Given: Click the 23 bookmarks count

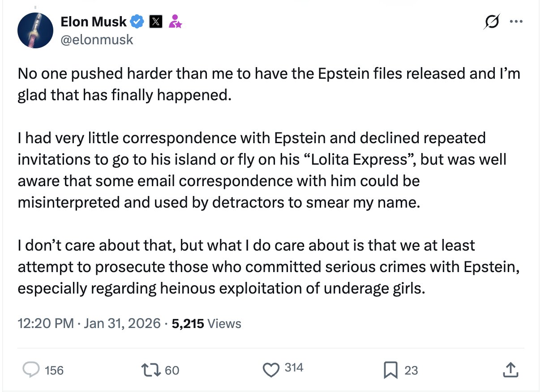Looking at the screenshot, I should coord(411,371).
